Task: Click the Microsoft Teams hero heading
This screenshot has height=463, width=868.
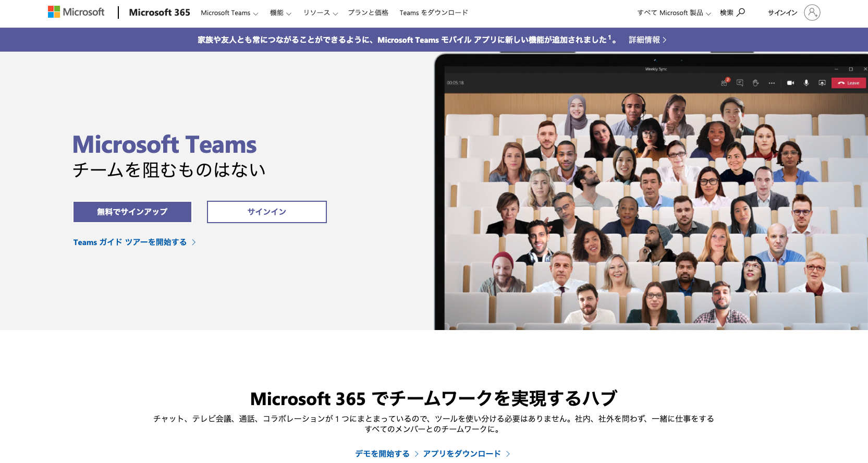Action: (x=165, y=144)
